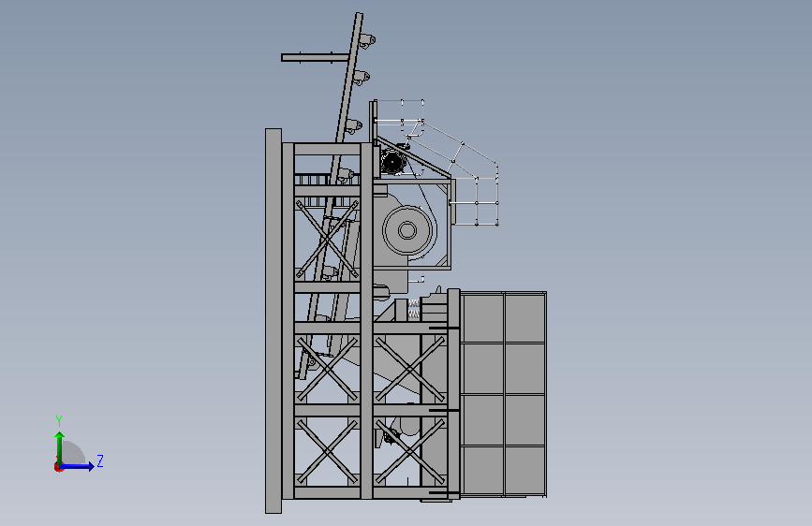This screenshot has height=526, width=812.
Task: Click the "Y" axis label
Action: point(59,420)
